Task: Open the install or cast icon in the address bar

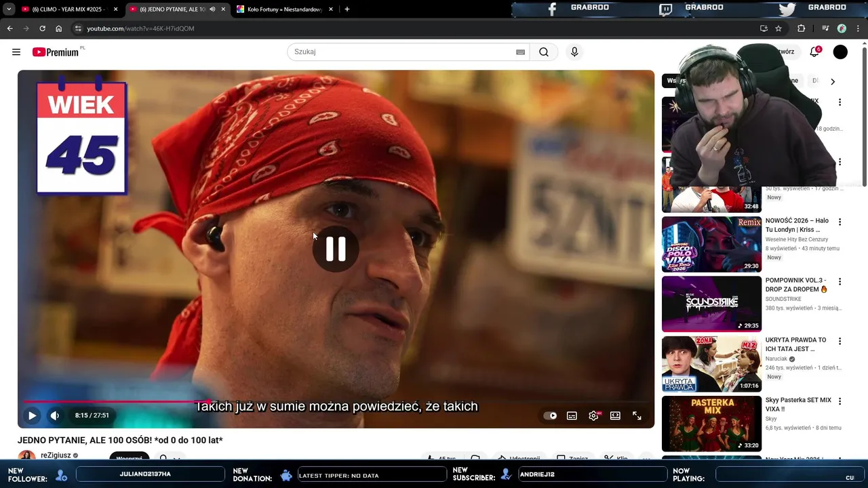Action: click(764, 28)
